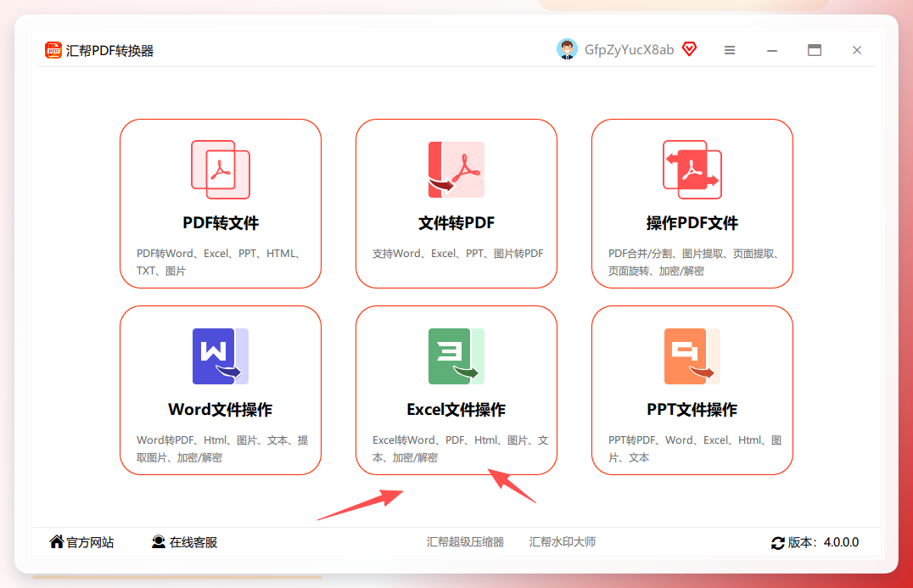
Task: Open the user avatar icon
Action: [567, 49]
